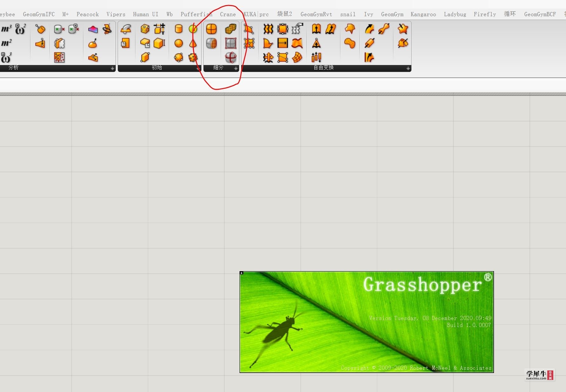
Task: Select the Sphere 4Pt component
Action: click(x=179, y=57)
